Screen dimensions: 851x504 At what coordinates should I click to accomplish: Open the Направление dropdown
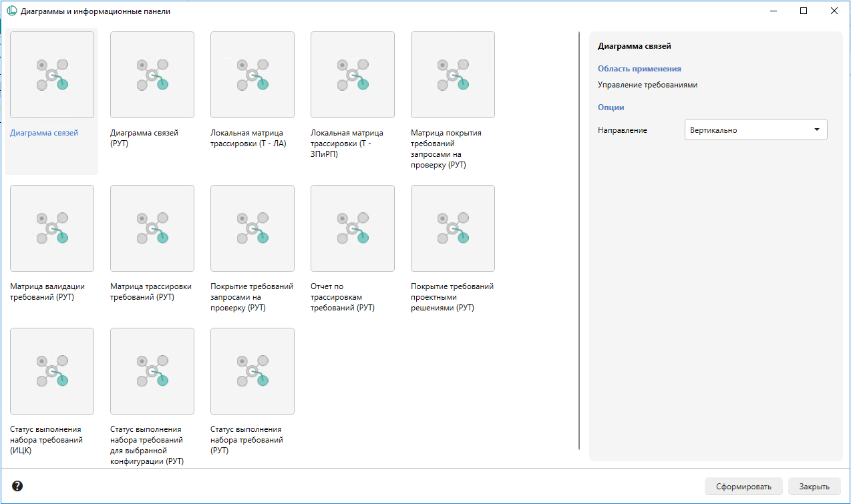(x=755, y=130)
